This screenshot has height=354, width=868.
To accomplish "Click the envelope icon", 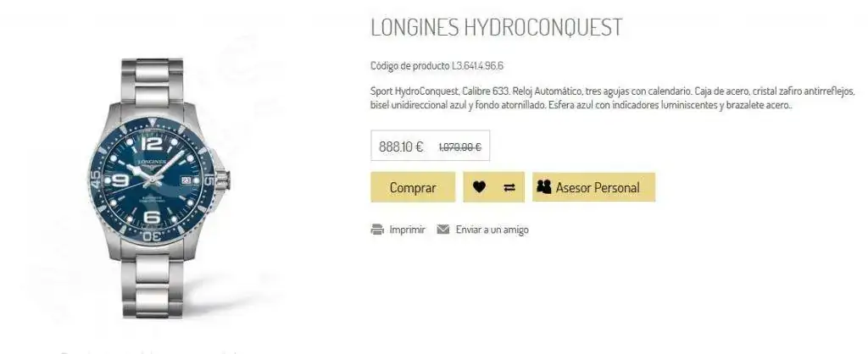I will click(442, 229).
